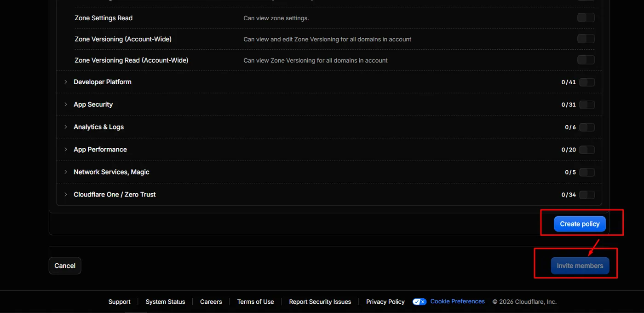Open the Report Security Issues link

click(x=320, y=302)
